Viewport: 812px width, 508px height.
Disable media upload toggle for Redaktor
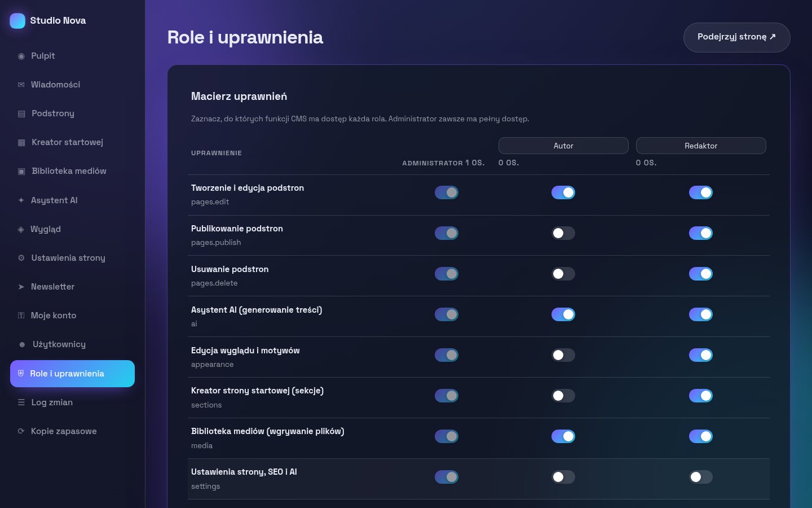point(701,436)
